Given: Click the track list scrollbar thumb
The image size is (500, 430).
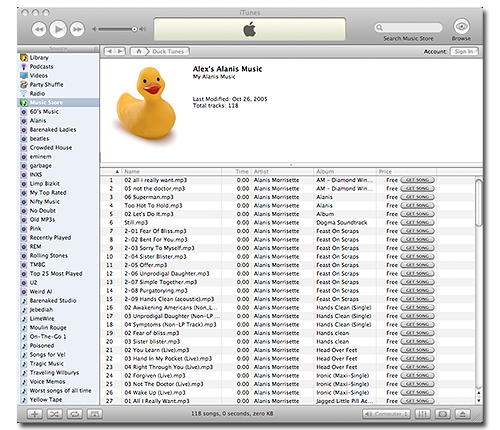Looking at the screenshot, I should pos(478,203).
